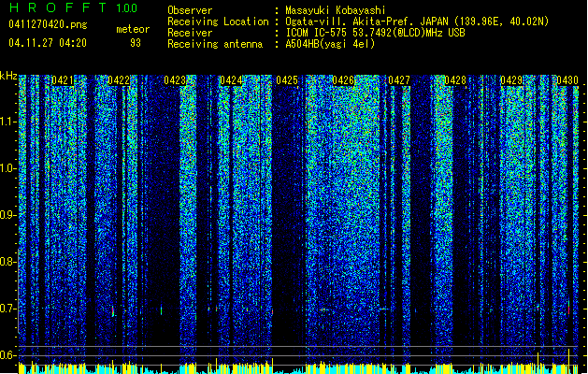
Task: Click the Observer label
Action: pyautogui.click(x=190, y=10)
